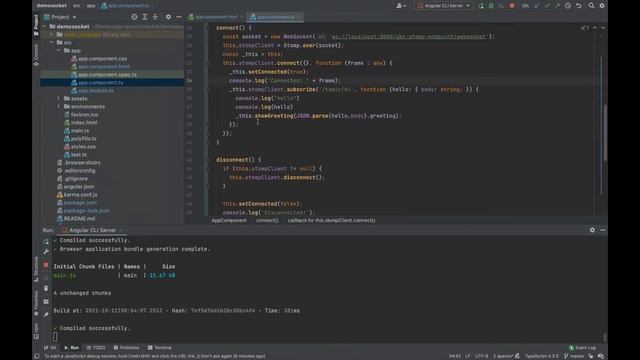Open Project panel gear options
The height and width of the screenshot is (360, 640).
coord(168,17)
